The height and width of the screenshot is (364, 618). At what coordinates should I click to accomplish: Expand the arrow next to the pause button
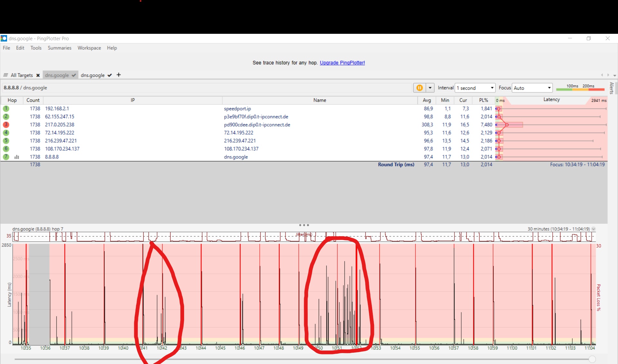coord(430,88)
